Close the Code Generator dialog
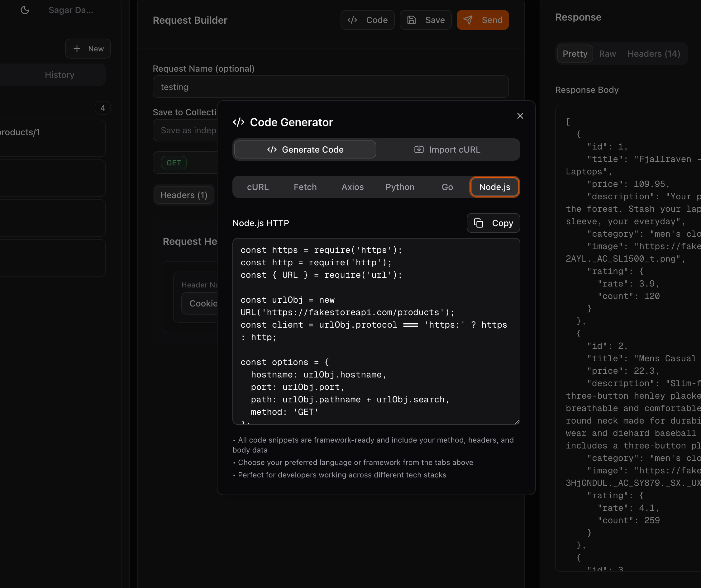The width and height of the screenshot is (701, 588). point(520,116)
